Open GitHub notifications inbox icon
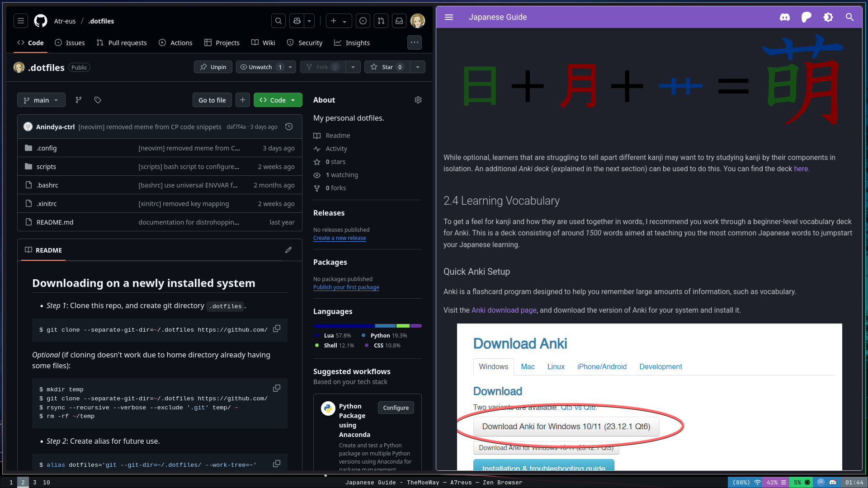868x488 pixels. 399,21
